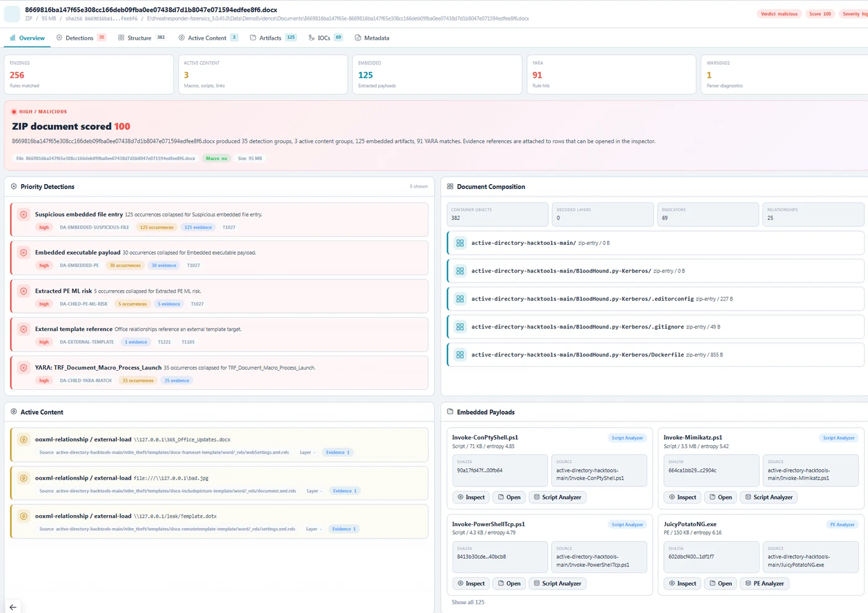Click shield icon of Extracted PE ML risk
Viewport: 868px width, 613px height.
click(x=24, y=291)
